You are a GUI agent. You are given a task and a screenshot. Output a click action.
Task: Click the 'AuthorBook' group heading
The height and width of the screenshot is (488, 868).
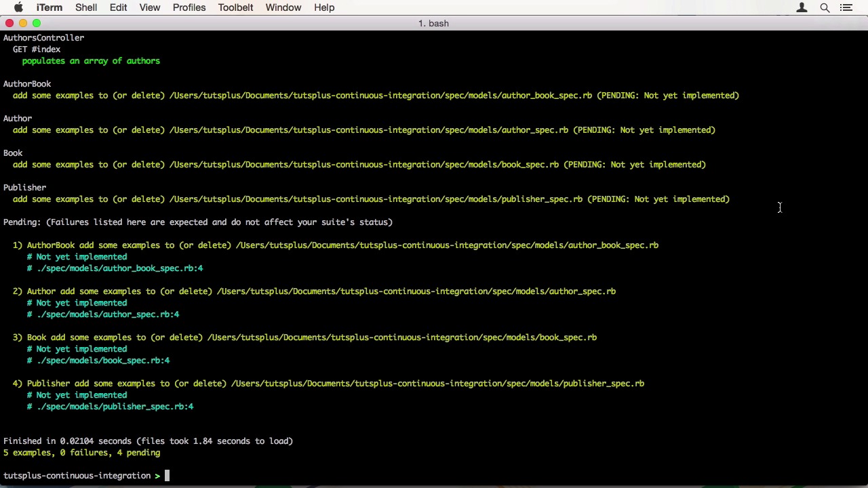point(27,84)
